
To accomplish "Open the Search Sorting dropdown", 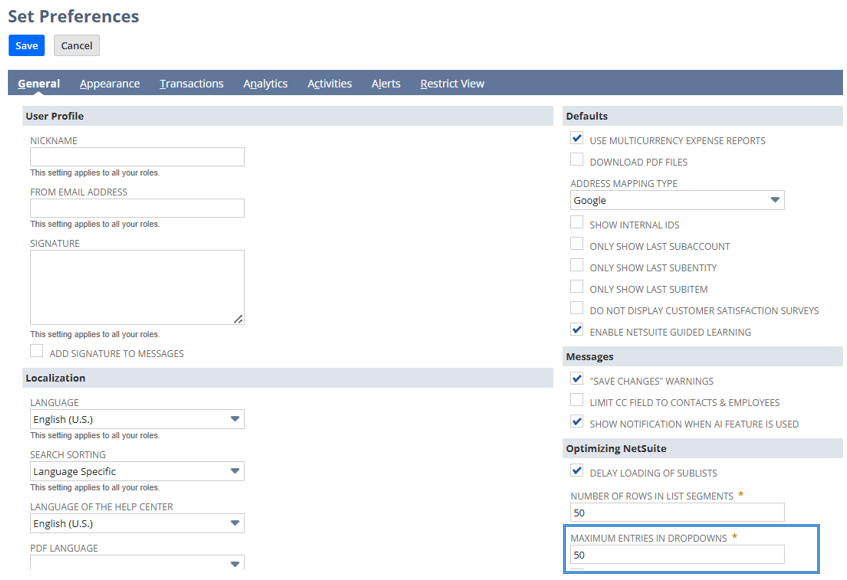I will 137,471.
